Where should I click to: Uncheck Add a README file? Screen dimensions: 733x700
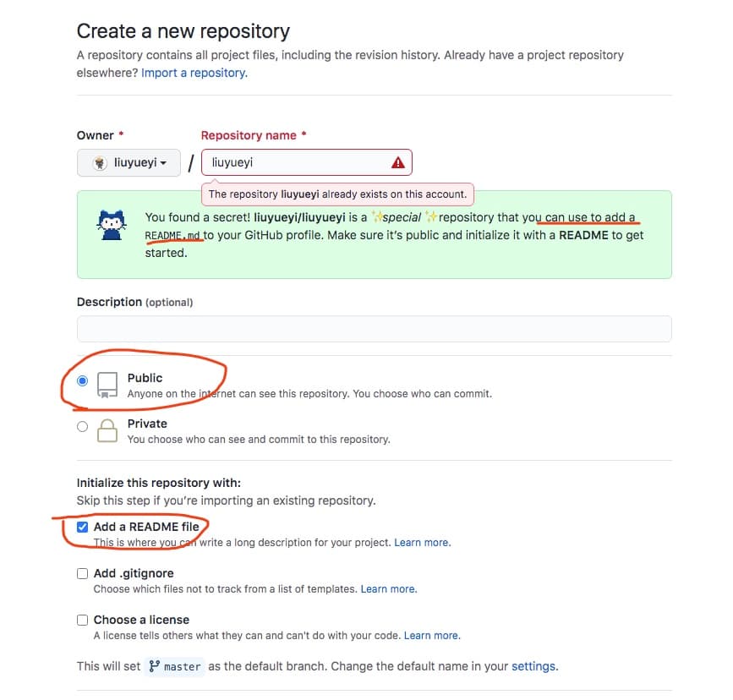(x=82, y=527)
